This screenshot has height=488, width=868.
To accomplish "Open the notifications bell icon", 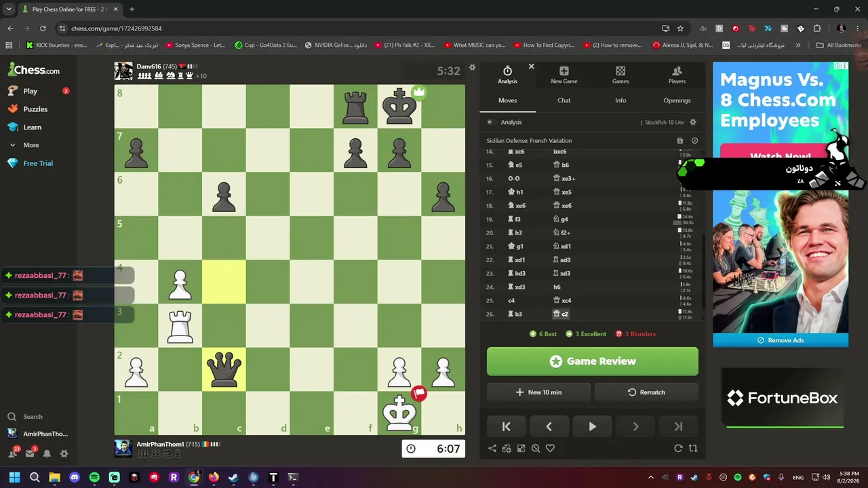I will [47, 453].
